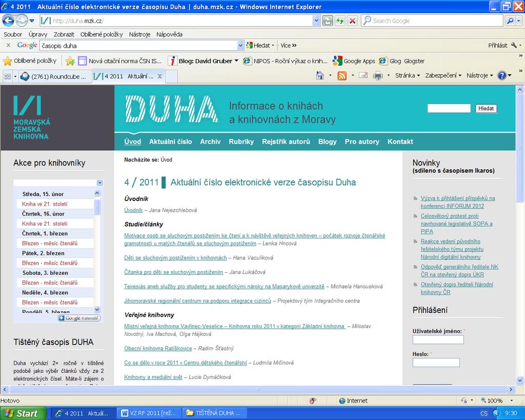525x420 pixels.
Task: Click the Print icon
Action: pyautogui.click(x=378, y=76)
